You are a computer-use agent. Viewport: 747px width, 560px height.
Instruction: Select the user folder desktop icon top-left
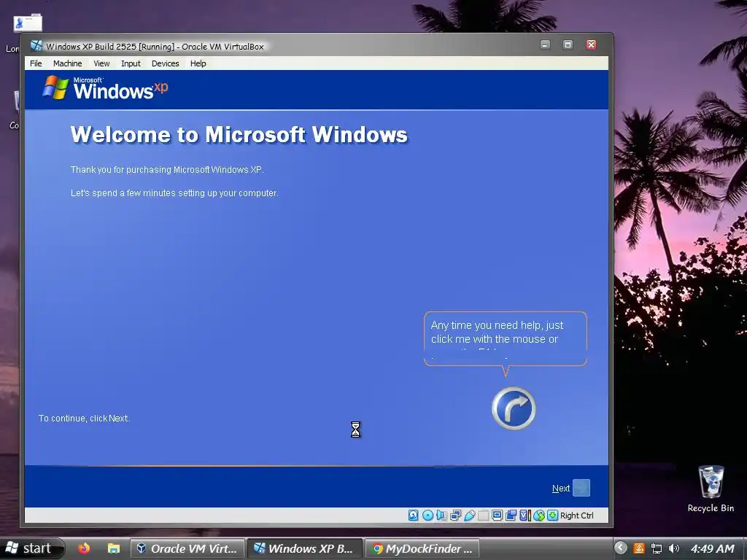pyautogui.click(x=28, y=23)
